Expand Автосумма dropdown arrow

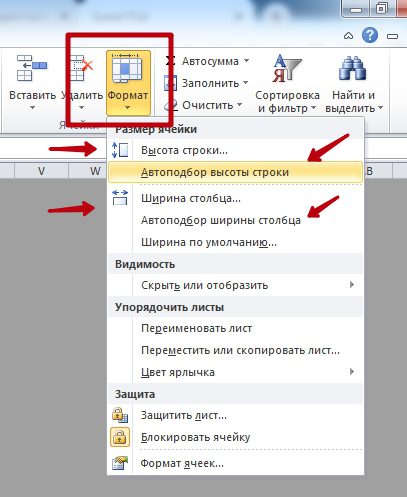click(x=246, y=61)
